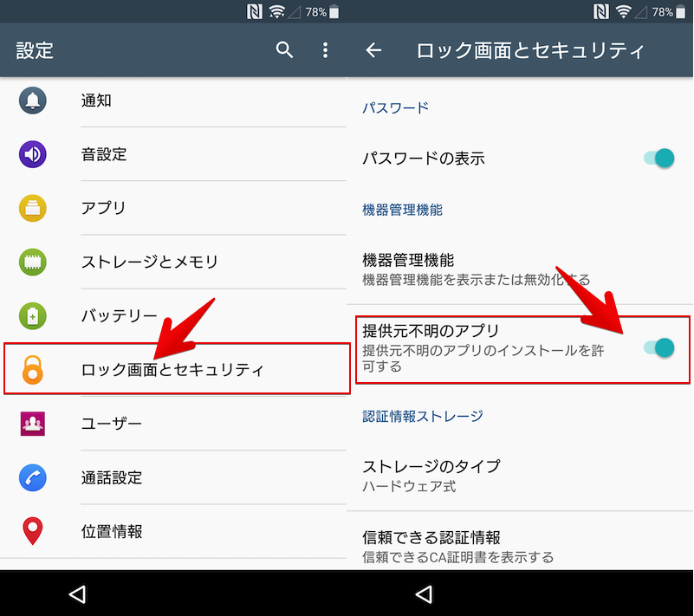694x616 pixels.
Task: Tap the green battery icon
Action: pyautogui.click(x=33, y=315)
